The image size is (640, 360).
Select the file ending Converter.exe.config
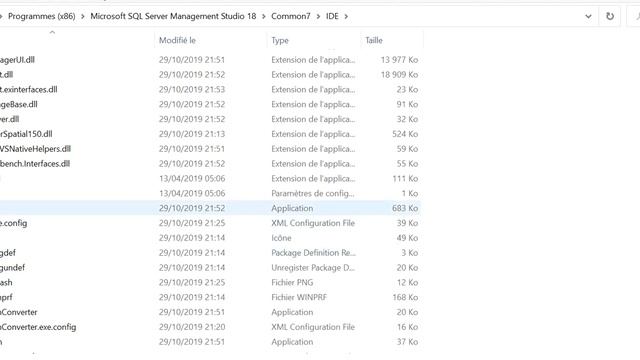click(x=38, y=327)
